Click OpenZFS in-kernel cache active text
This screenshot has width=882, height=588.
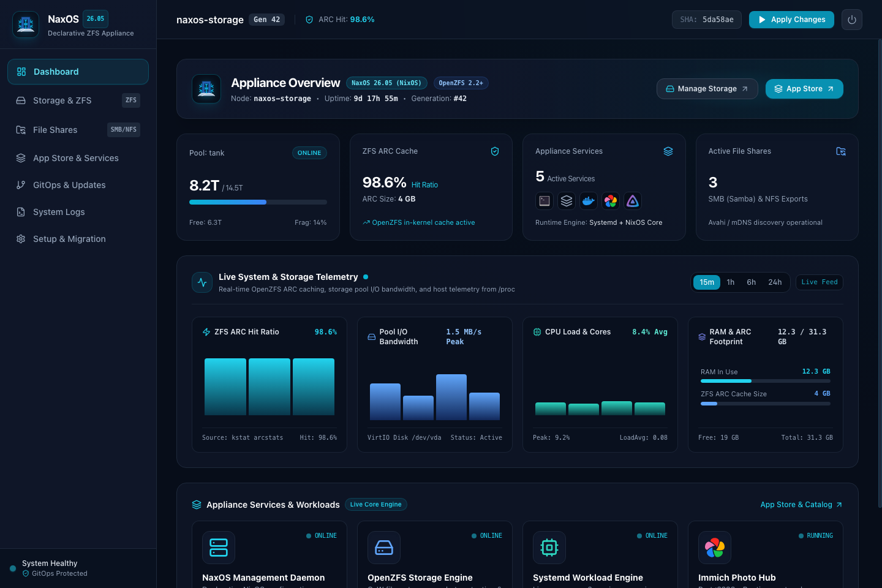423,222
